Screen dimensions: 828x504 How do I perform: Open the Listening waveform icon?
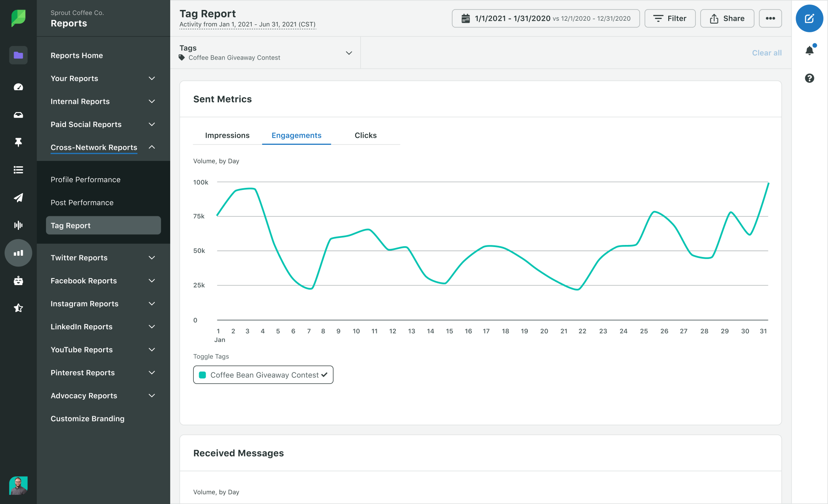coord(18,225)
